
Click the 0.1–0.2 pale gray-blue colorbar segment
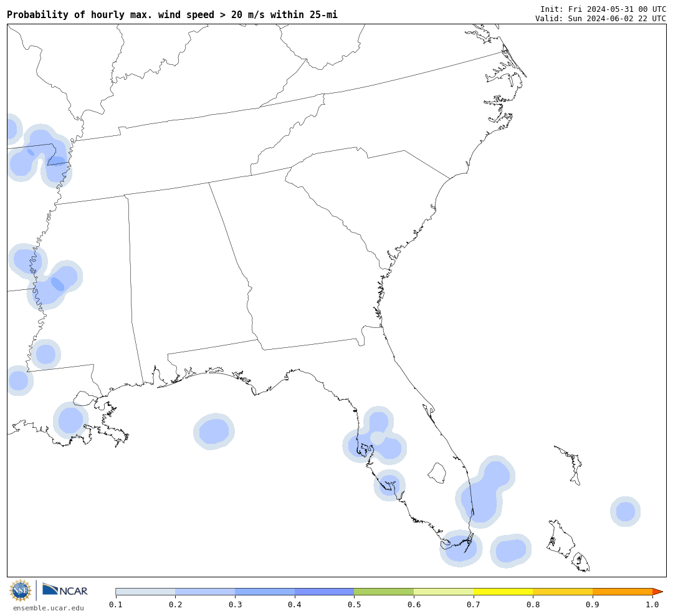point(145,592)
